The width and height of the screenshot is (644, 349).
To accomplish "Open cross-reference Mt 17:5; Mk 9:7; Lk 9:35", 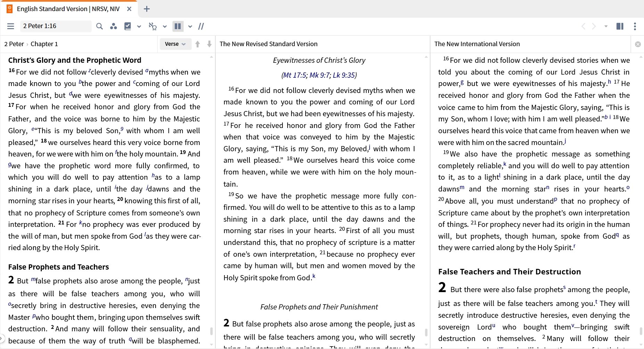I will pos(319,75).
